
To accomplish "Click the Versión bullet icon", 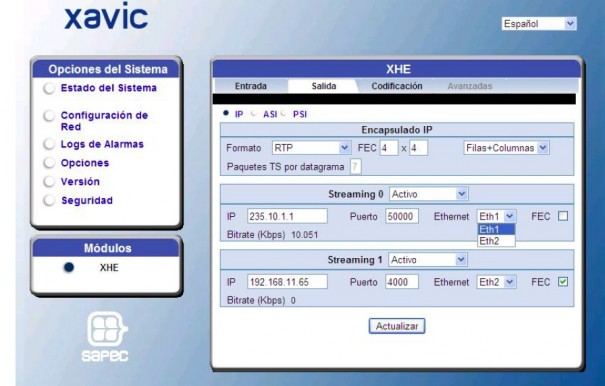I will tap(49, 181).
